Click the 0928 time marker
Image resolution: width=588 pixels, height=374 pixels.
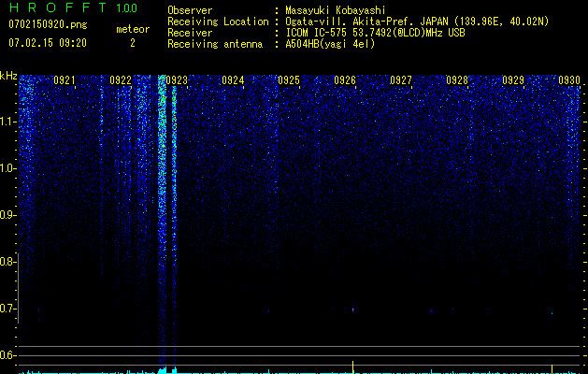click(457, 80)
